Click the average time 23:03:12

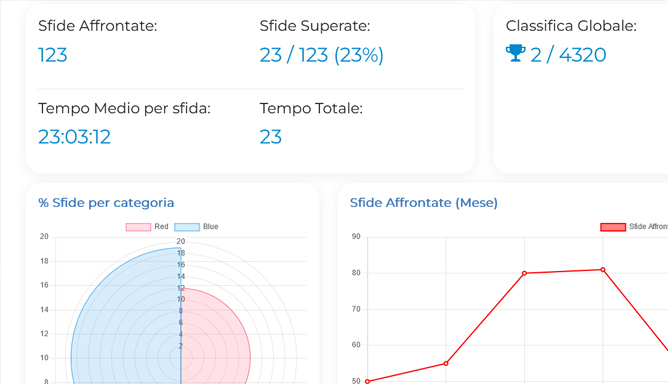click(75, 137)
